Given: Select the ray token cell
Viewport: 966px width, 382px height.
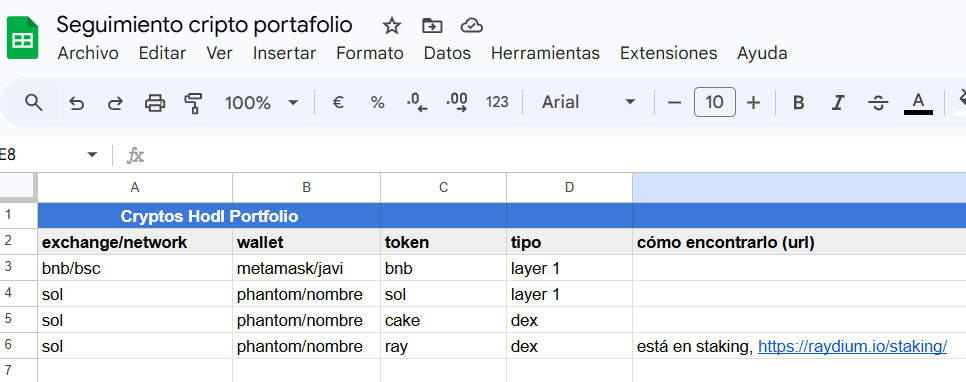Looking at the screenshot, I should (x=444, y=346).
